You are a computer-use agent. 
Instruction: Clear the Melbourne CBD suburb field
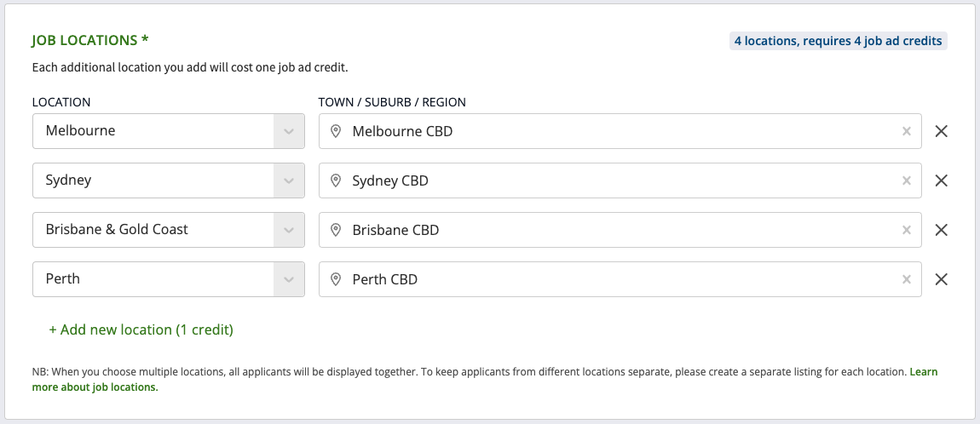coord(907,131)
